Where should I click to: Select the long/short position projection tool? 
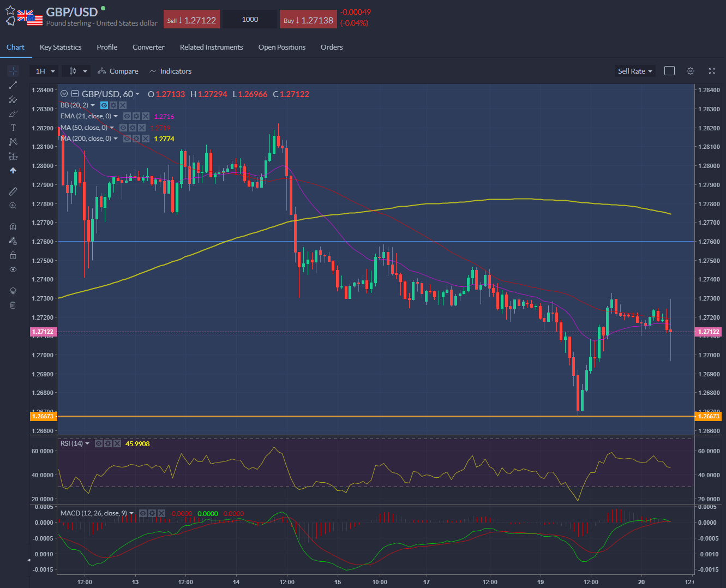13,156
